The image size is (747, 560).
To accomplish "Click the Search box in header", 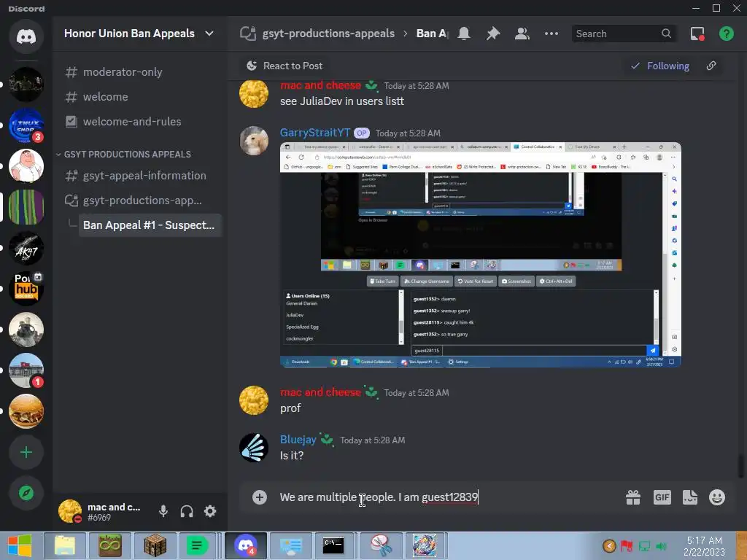I will [x=624, y=34].
